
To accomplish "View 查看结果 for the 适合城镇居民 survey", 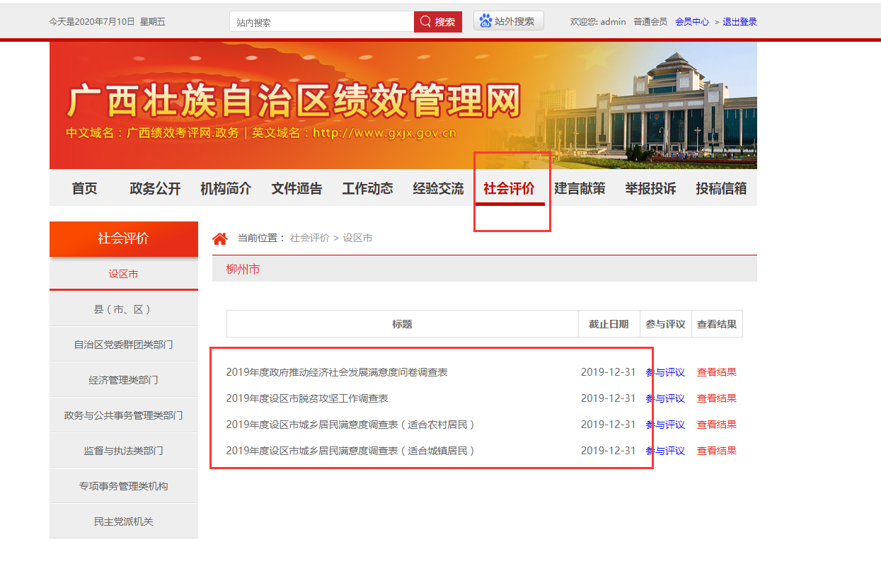I will click(x=716, y=451).
